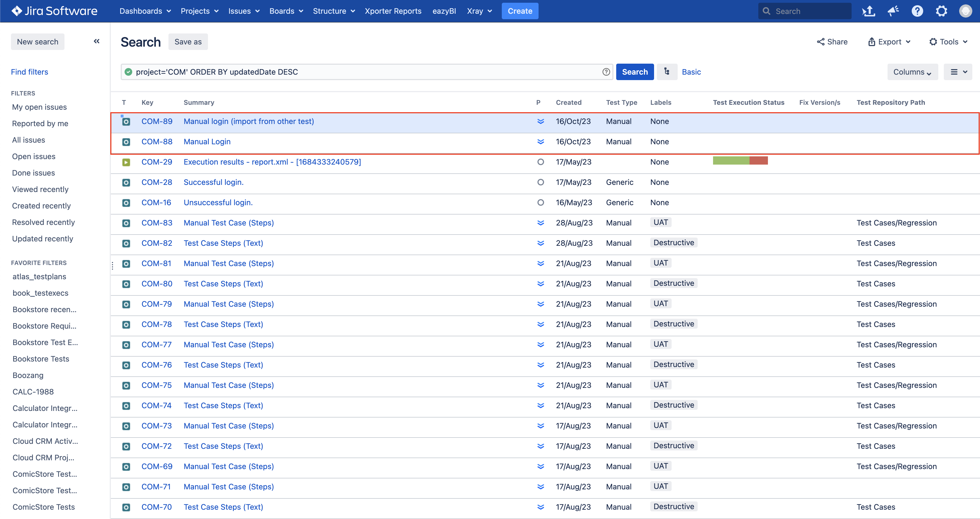Expand the Issues menu

pyautogui.click(x=244, y=11)
